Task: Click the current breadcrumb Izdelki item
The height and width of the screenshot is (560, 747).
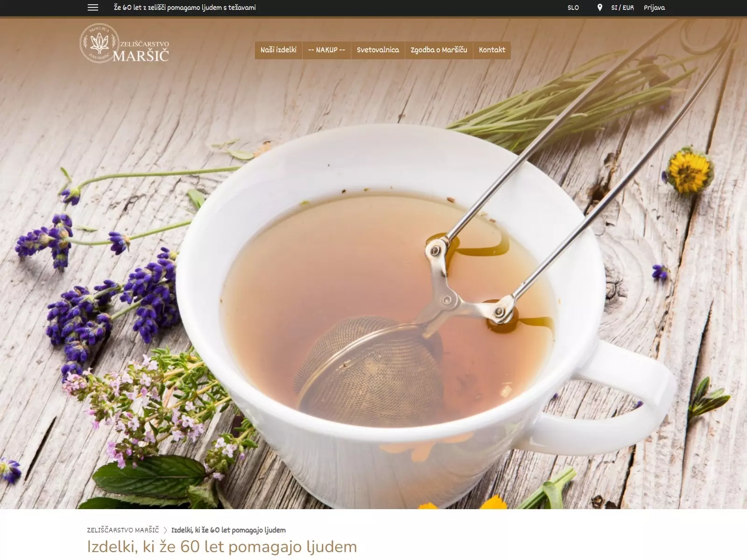Action: (228, 530)
